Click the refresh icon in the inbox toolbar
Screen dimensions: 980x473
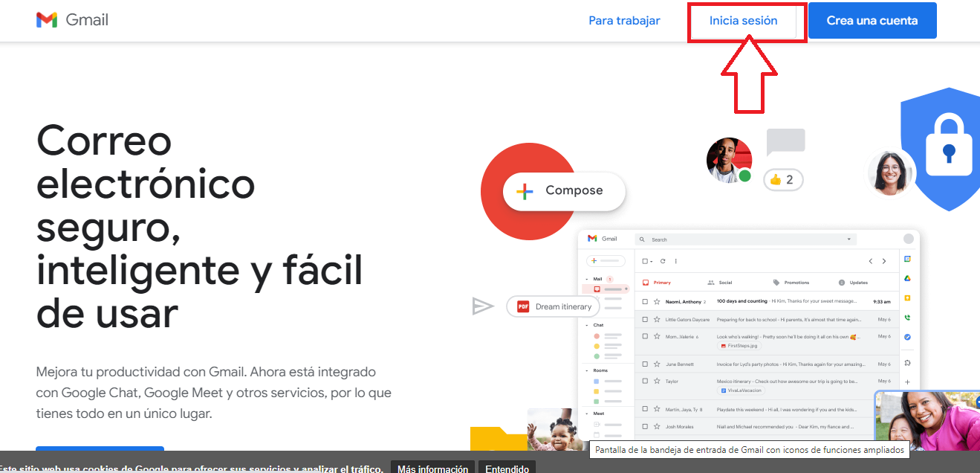click(663, 261)
